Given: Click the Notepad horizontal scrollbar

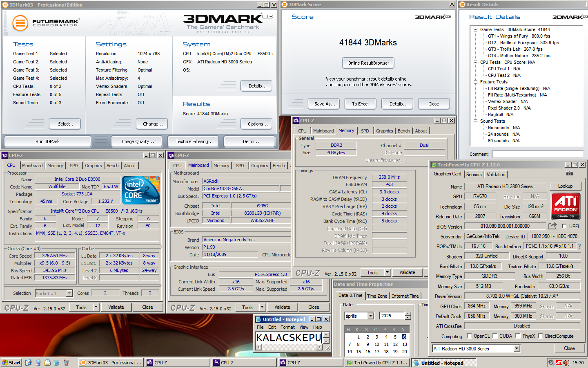Looking at the screenshot, I should click(289, 347).
